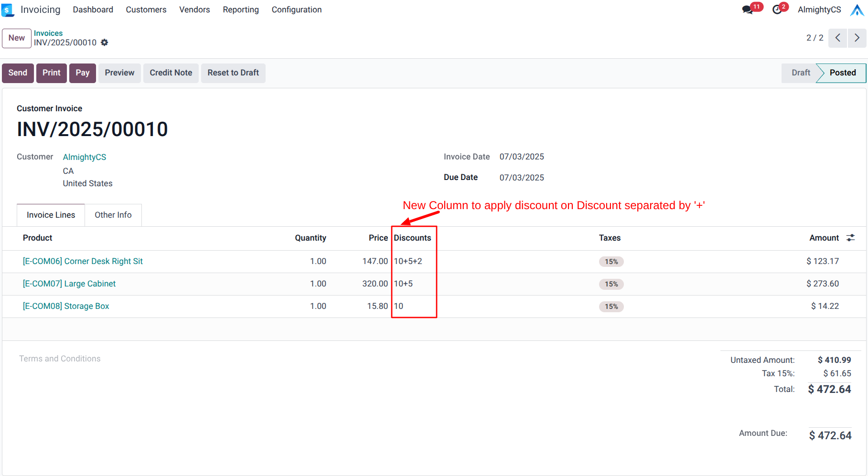The width and height of the screenshot is (868, 476).
Task: Switch to the Other Info tab
Action: [x=113, y=215]
